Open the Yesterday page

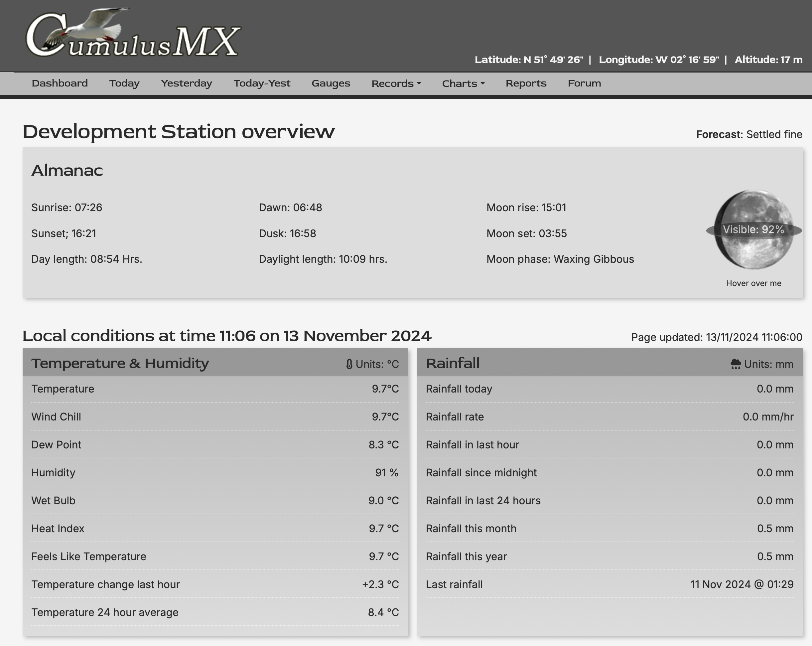point(187,83)
